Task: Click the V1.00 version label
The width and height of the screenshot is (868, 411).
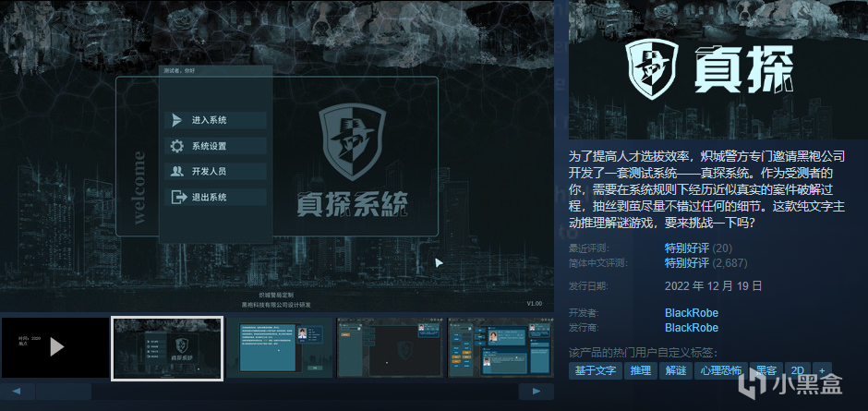Action: (x=535, y=304)
